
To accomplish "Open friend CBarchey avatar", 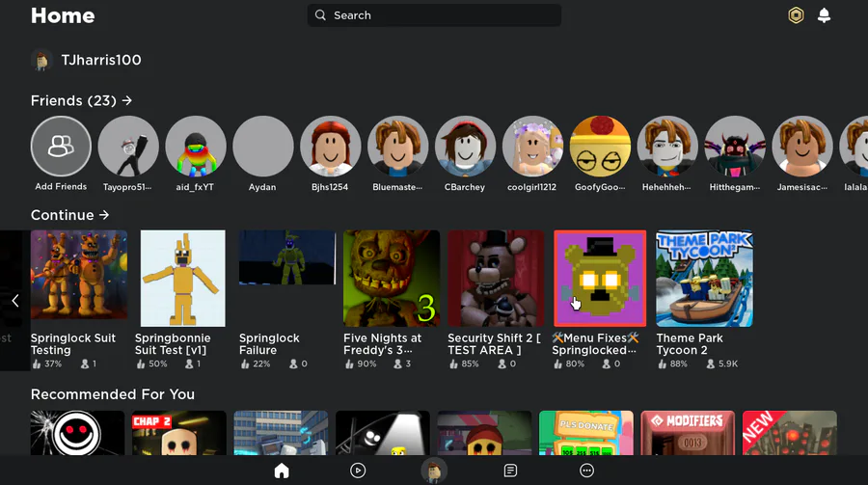I will click(x=465, y=147).
